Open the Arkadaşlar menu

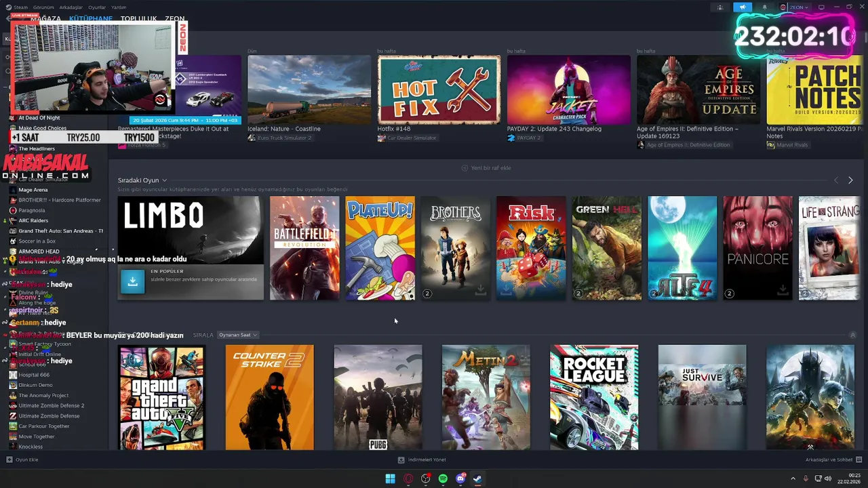tap(71, 7)
